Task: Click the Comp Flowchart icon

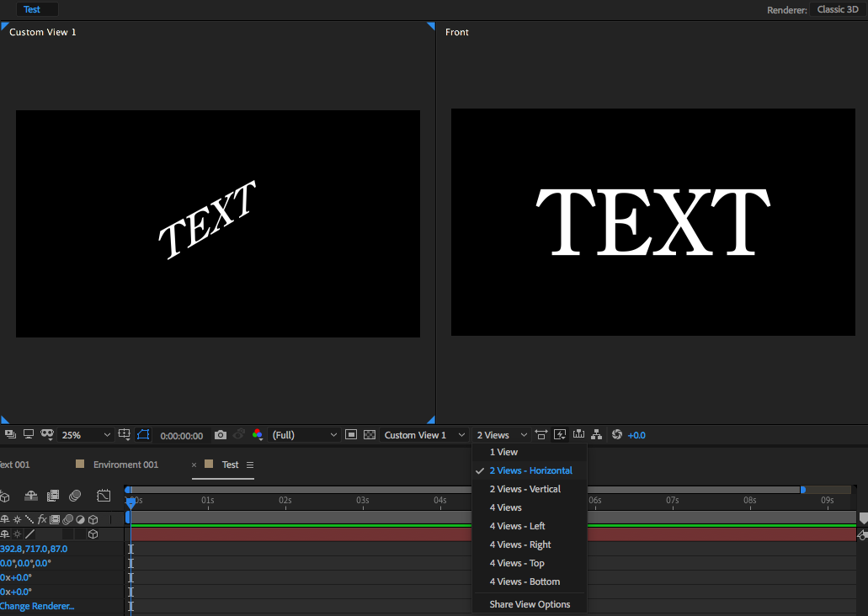Action: click(x=597, y=435)
